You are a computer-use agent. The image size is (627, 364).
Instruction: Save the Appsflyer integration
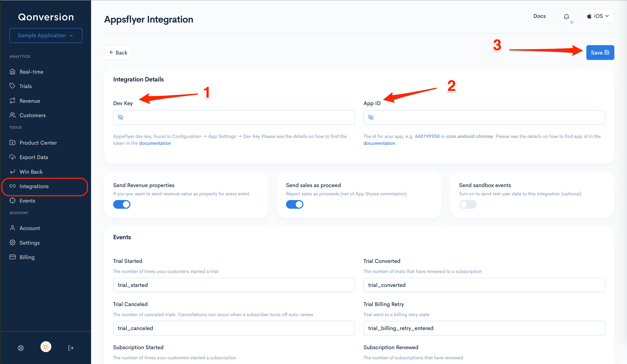tap(600, 53)
